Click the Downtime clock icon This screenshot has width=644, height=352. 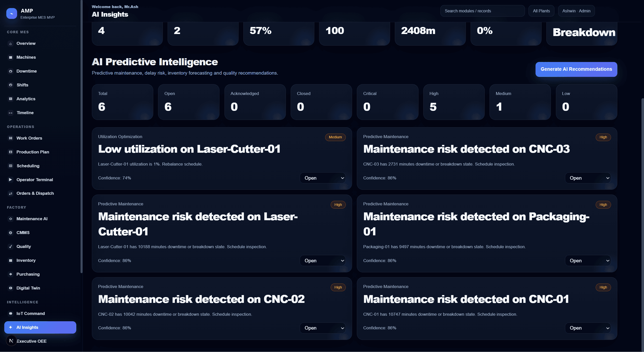(11, 71)
